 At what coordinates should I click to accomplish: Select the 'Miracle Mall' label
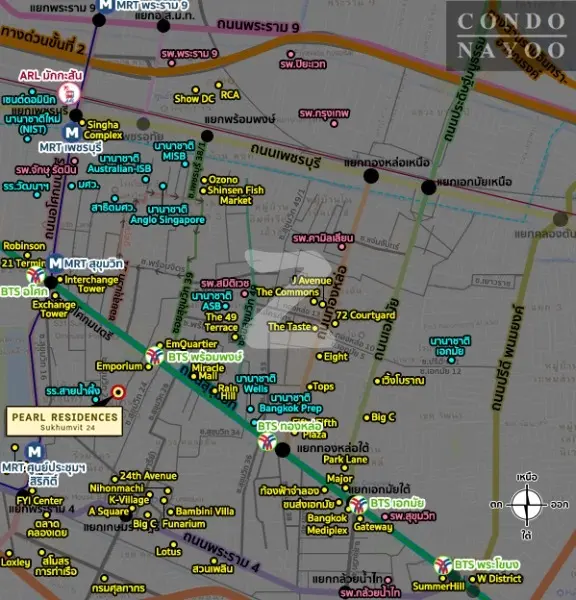tap(208, 372)
